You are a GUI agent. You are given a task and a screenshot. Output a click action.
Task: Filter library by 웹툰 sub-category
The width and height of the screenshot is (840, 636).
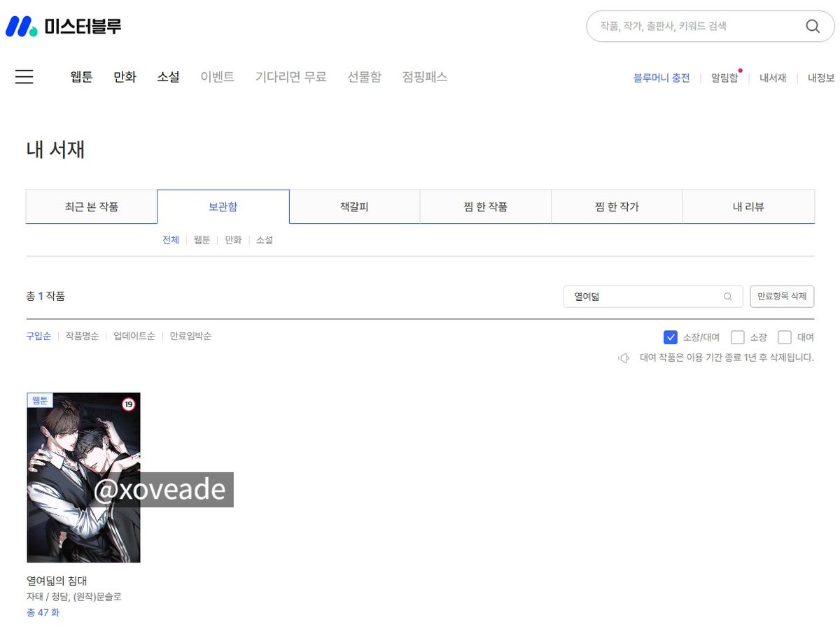202,240
